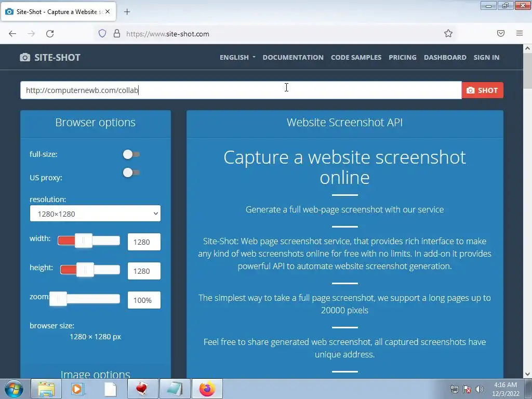Viewport: 532px width, 399px height.
Task: Click the zoom value field 100%
Action: coord(144,300)
